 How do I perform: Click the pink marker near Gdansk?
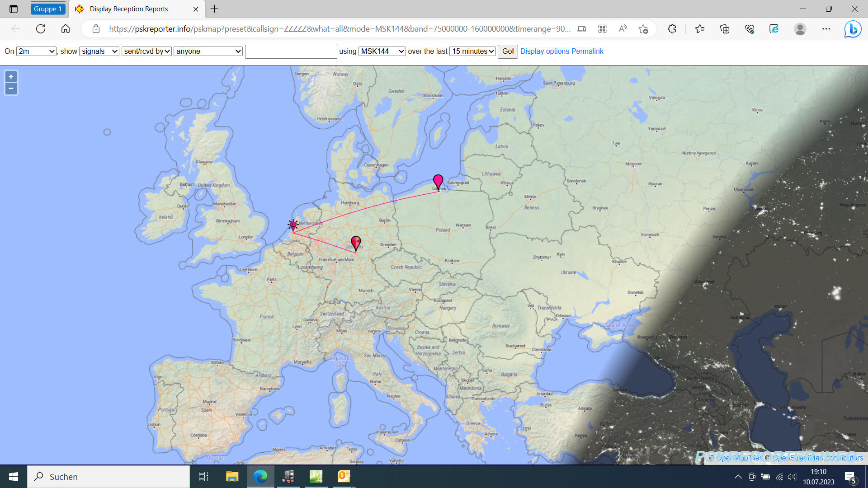pyautogui.click(x=438, y=181)
